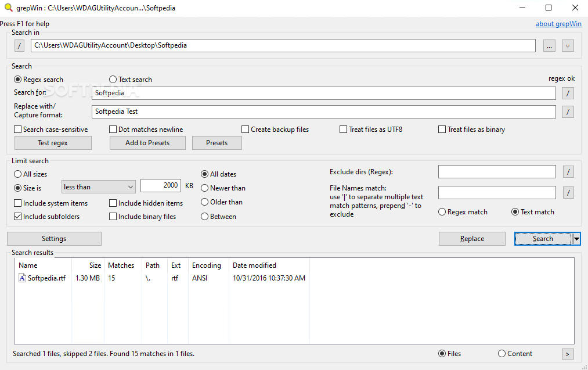Choose Regex match for file names

(442, 212)
